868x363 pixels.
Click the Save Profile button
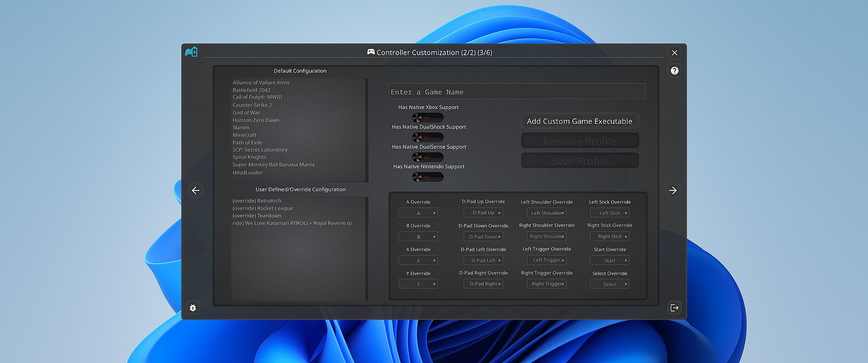tap(580, 161)
